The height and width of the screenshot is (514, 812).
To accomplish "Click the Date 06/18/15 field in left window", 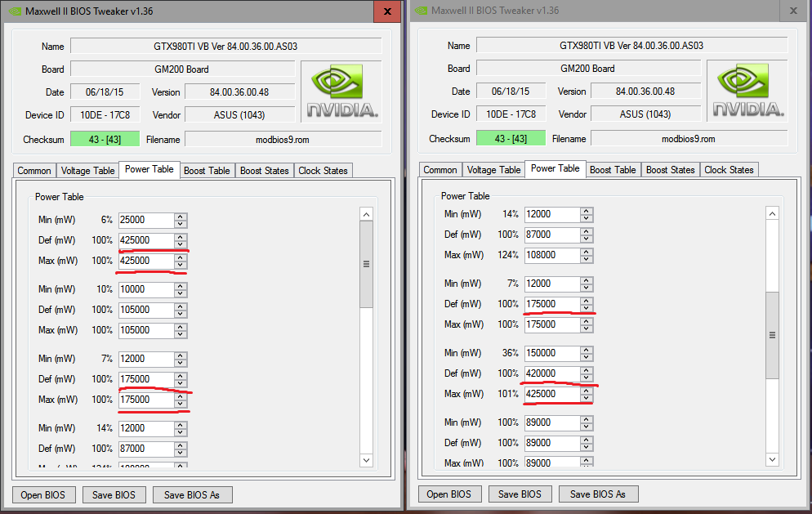I will click(105, 92).
